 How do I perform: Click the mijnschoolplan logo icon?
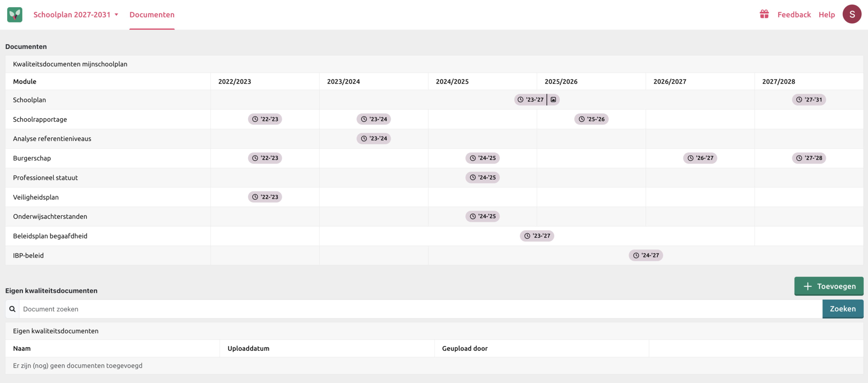click(x=15, y=14)
